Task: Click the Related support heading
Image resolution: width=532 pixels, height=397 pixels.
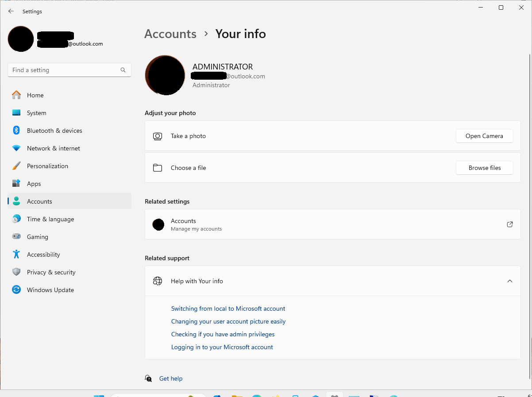Action: [167, 258]
